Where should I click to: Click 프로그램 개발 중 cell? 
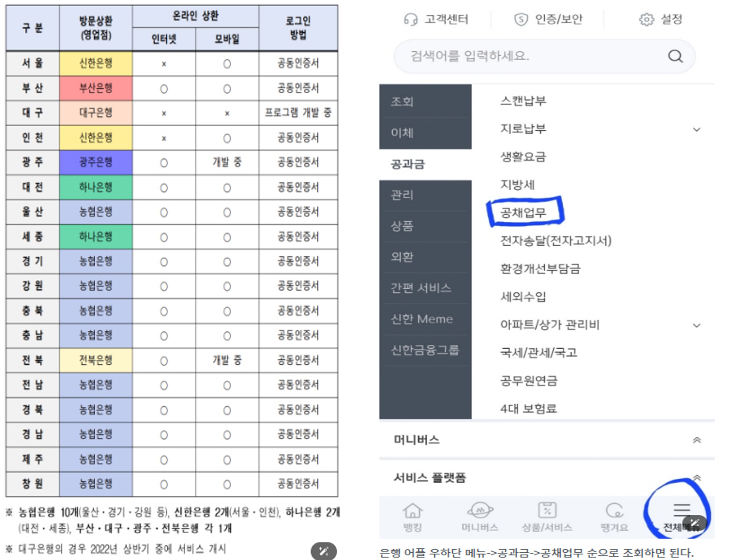click(298, 113)
